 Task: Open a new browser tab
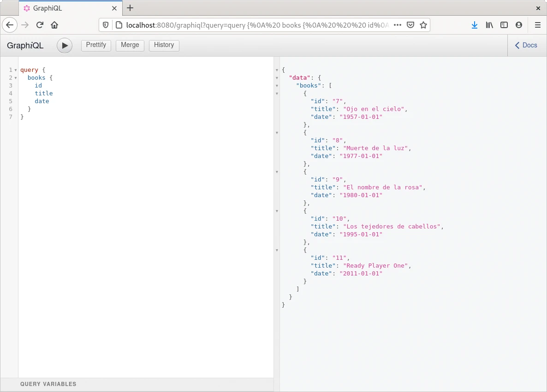tap(130, 8)
